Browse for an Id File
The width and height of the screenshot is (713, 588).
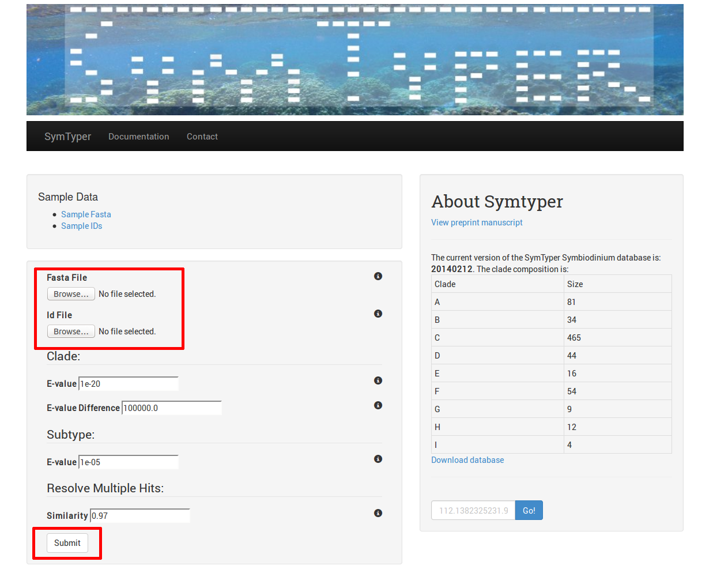71,331
